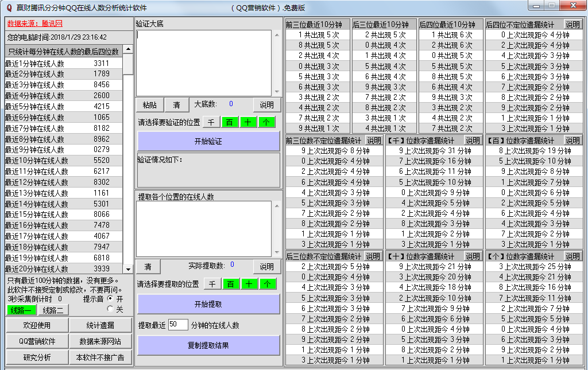Open the 研究分析 tab

(37, 357)
